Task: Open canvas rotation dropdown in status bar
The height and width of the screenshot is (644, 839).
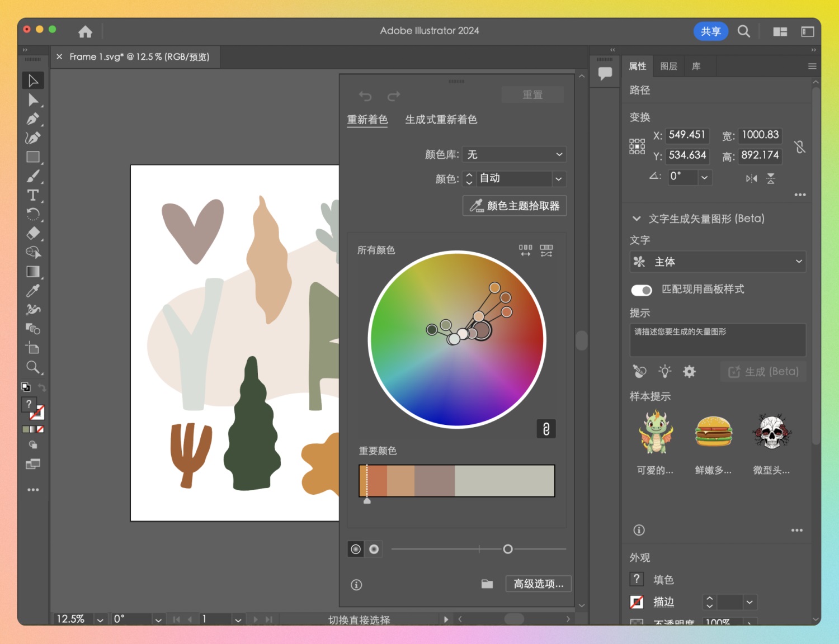Action: [x=158, y=619]
